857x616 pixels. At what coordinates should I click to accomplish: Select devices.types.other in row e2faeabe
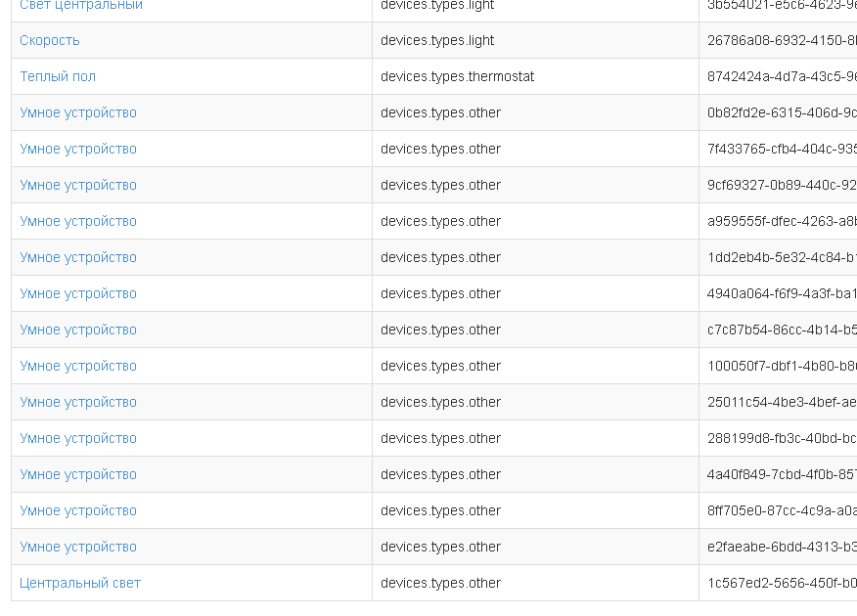[x=440, y=547]
